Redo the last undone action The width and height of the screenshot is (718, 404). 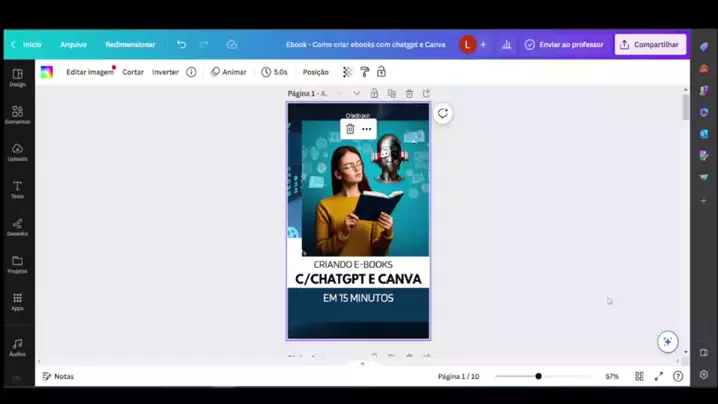[x=204, y=44]
